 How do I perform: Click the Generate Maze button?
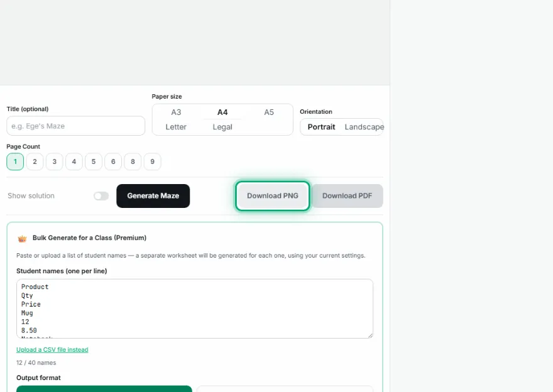(153, 195)
